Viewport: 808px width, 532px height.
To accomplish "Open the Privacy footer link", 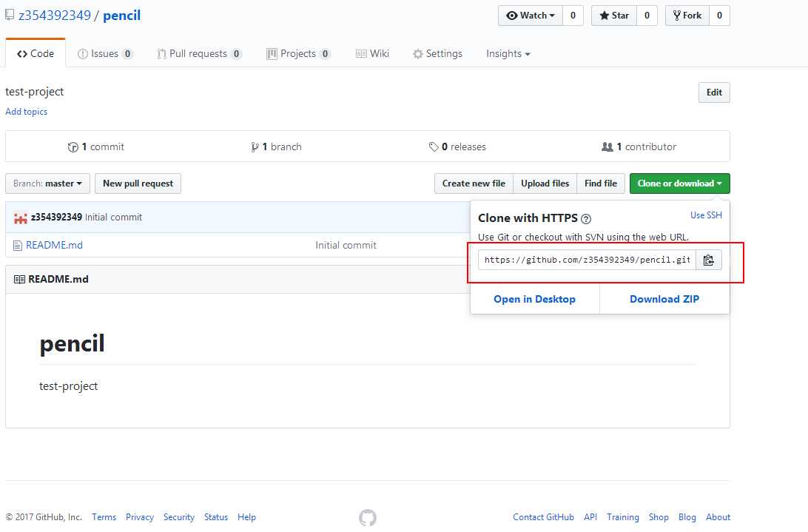I will 140,517.
